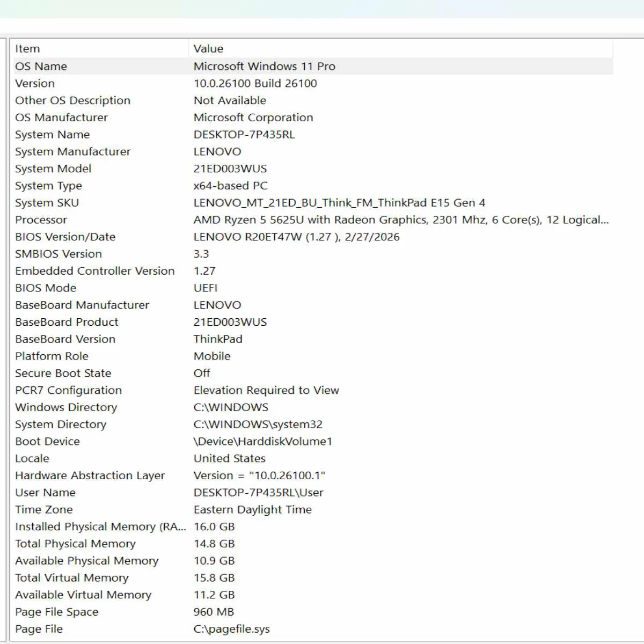Select the UEFI value
This screenshot has width=644, height=644.
(206, 288)
